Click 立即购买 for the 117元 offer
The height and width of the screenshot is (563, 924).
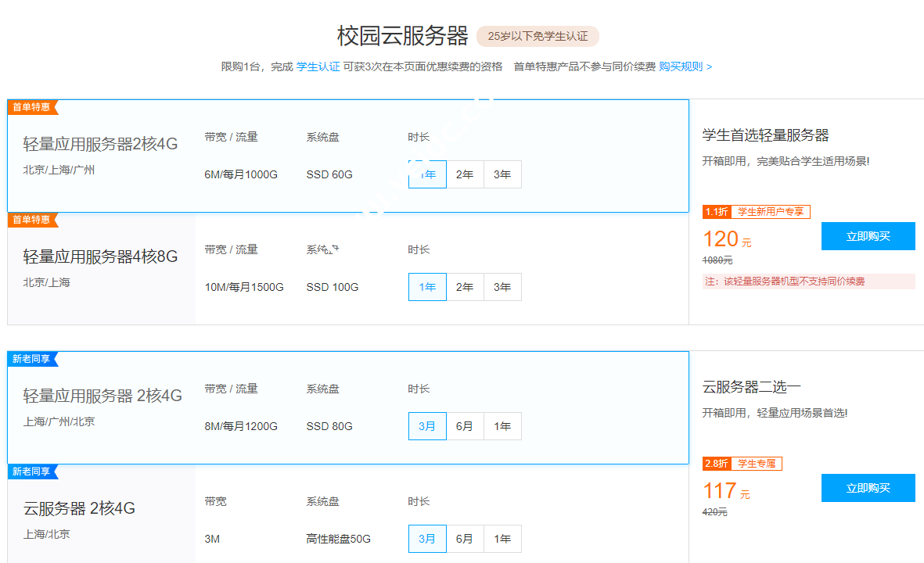868,487
